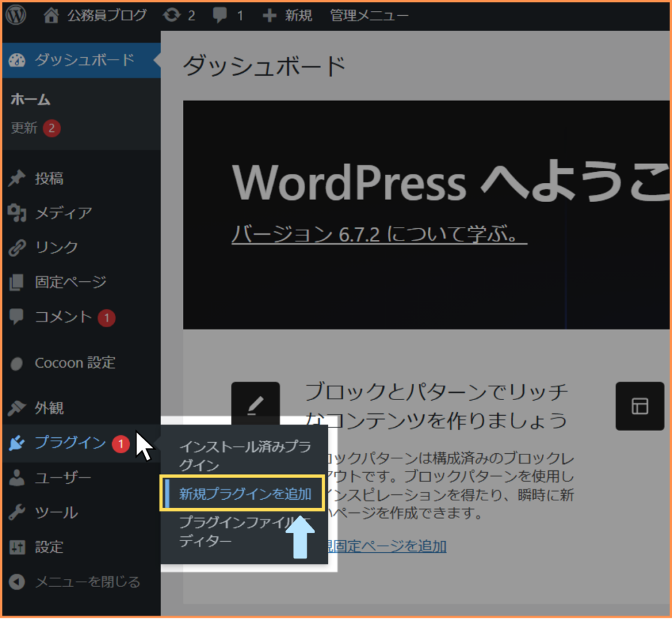Open 固定ページ in the sidebar
672x621 pixels.
(71, 282)
